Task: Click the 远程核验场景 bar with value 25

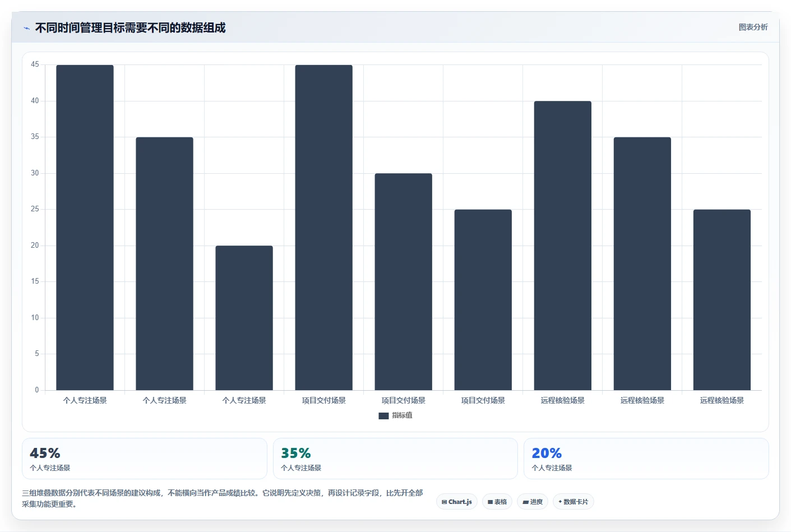Action: [721, 300]
